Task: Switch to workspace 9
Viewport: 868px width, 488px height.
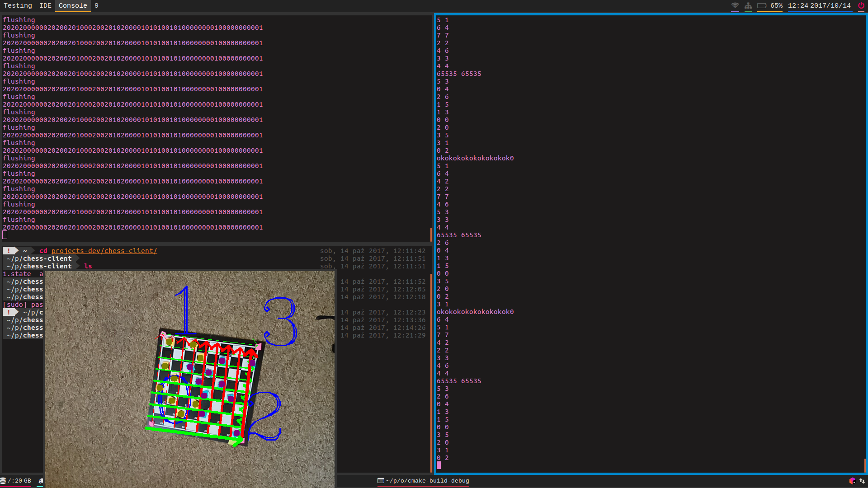Action: (96, 5)
